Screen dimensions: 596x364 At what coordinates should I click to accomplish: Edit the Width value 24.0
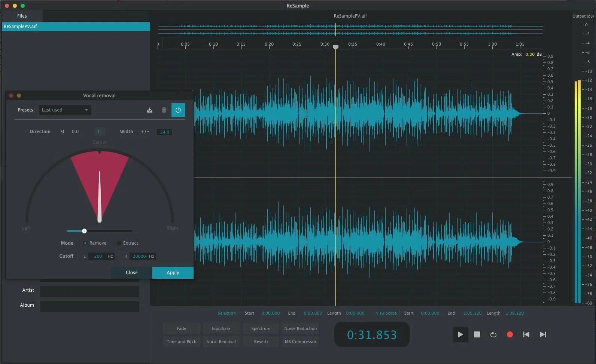(165, 132)
